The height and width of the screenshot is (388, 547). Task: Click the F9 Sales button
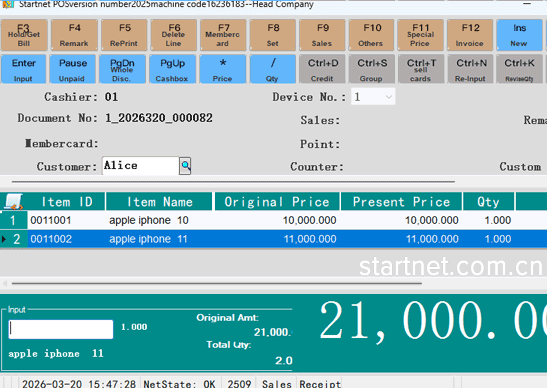(322, 35)
